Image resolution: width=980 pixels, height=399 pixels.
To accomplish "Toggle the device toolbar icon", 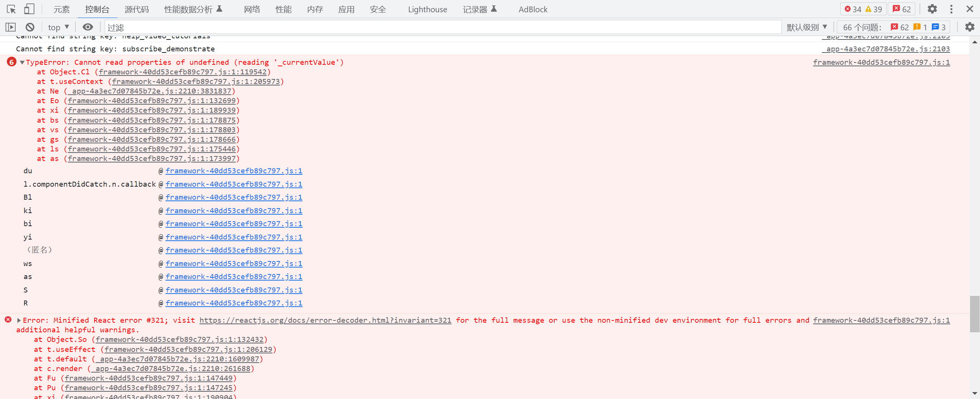I will coord(29,9).
